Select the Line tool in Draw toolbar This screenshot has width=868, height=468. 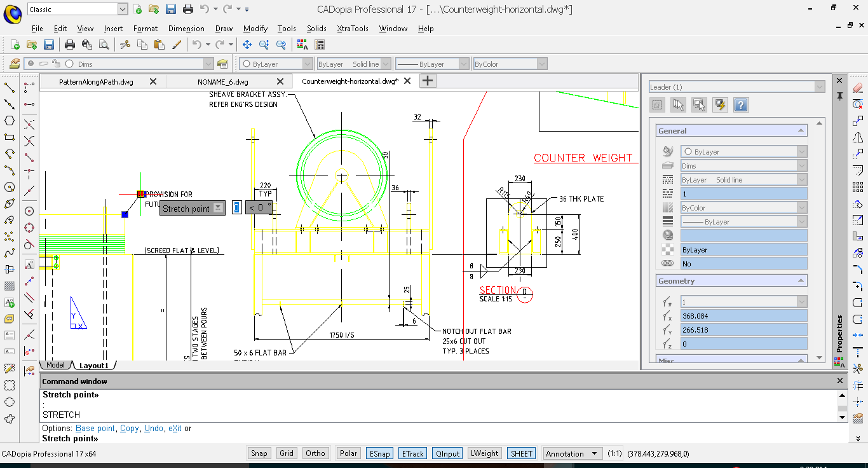(10, 88)
